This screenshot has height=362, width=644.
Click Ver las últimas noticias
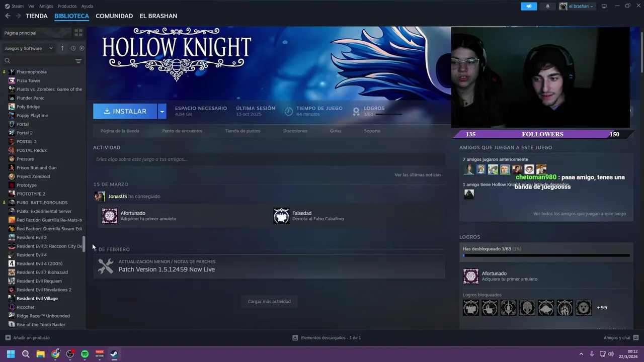coord(418,175)
